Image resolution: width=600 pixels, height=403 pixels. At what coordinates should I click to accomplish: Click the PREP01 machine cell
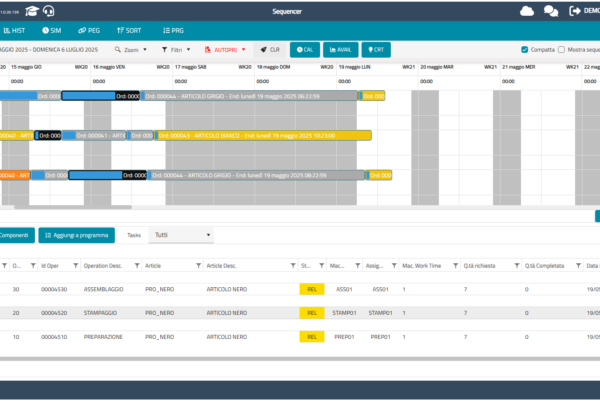[344, 337]
